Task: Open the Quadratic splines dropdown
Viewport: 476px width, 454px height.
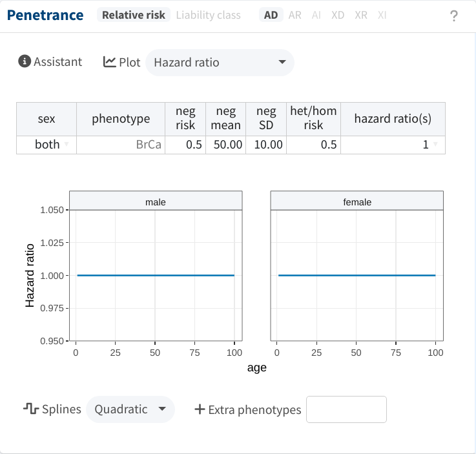Action: pyautogui.click(x=130, y=409)
